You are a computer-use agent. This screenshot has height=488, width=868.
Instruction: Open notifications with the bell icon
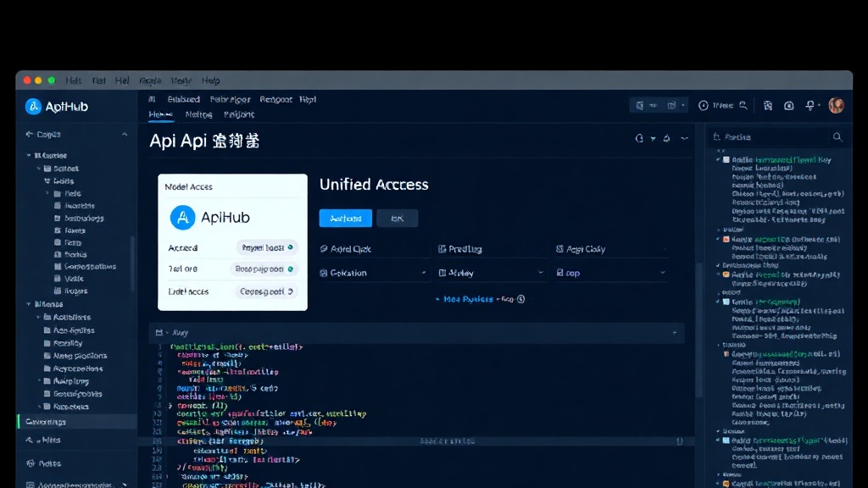coord(810,105)
